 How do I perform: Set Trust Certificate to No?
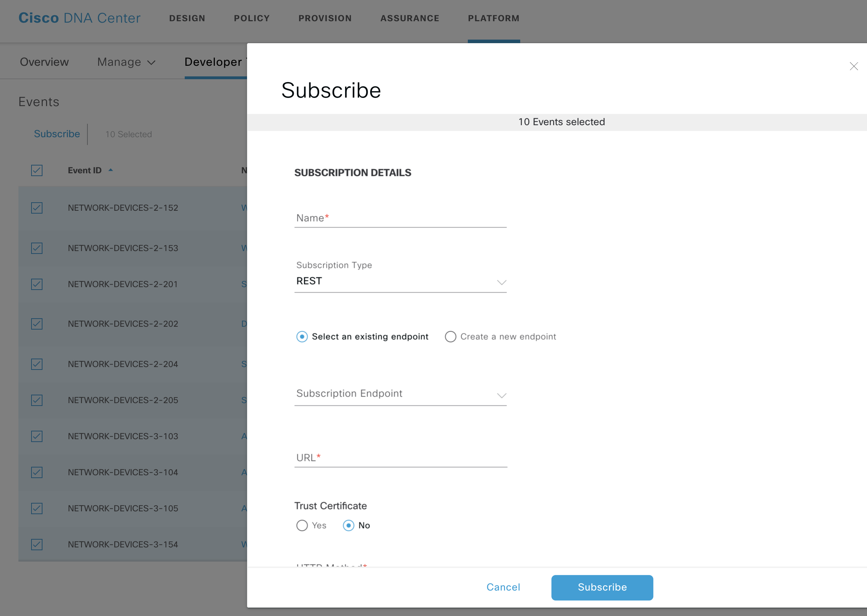[348, 525]
